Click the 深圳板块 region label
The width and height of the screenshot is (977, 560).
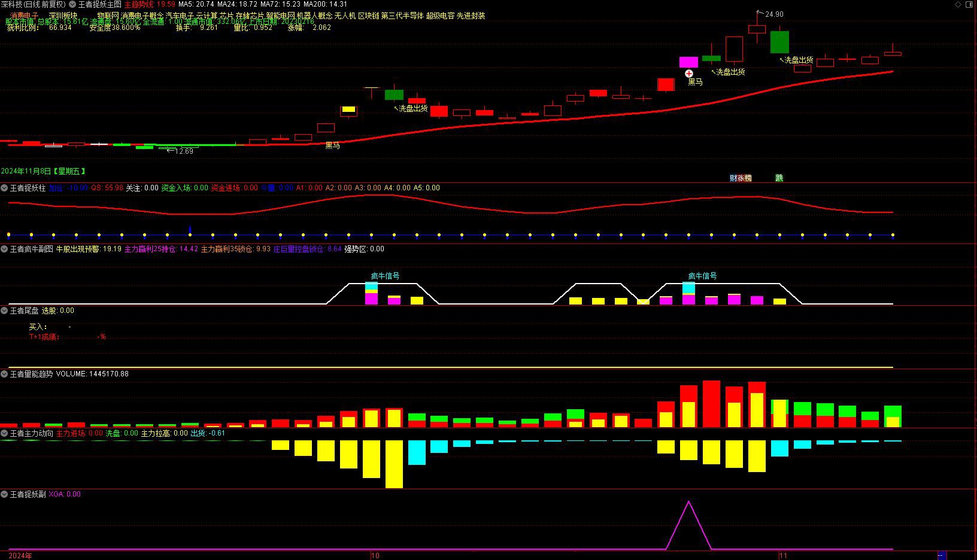tap(63, 16)
